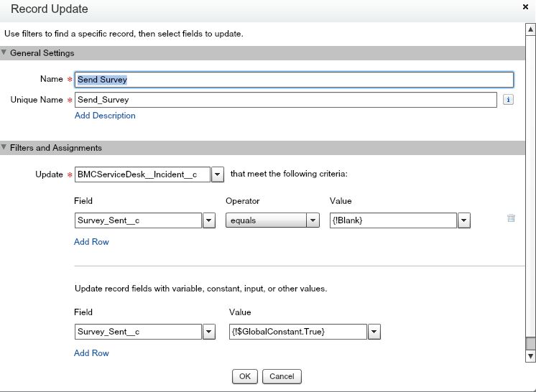Open the filter Field dropdown arrow
The image size is (536, 392).
click(x=209, y=221)
